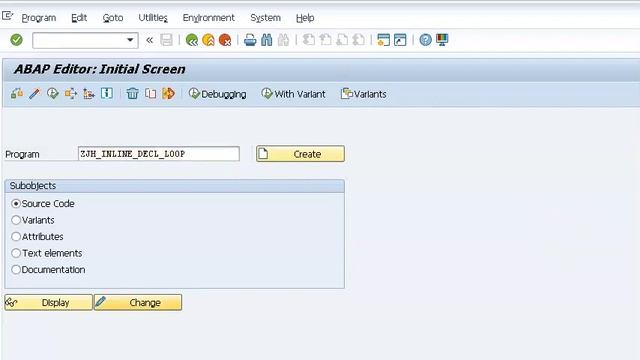Click the Generate Shortcut icon
This screenshot has height=360, width=640.
tap(400, 40)
